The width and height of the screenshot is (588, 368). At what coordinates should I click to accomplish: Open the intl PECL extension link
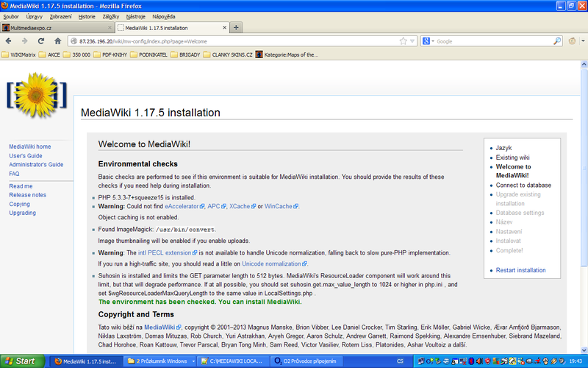[x=168, y=252]
